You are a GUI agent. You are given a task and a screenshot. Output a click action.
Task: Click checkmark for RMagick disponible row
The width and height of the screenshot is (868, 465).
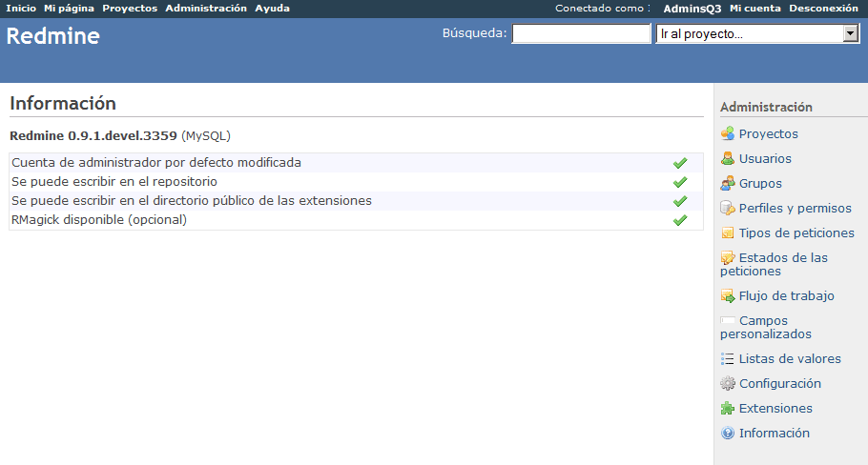point(680,220)
